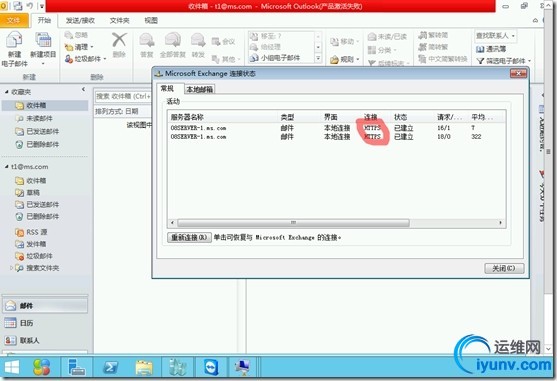The height and width of the screenshot is (381, 557).
Task: Open the 文件 tab
Action: (x=14, y=20)
